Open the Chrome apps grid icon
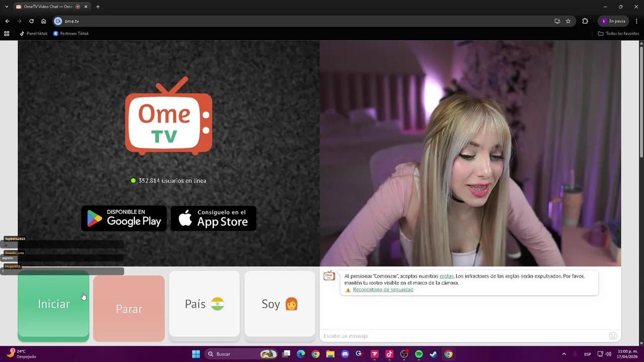644x362 pixels. (7, 34)
